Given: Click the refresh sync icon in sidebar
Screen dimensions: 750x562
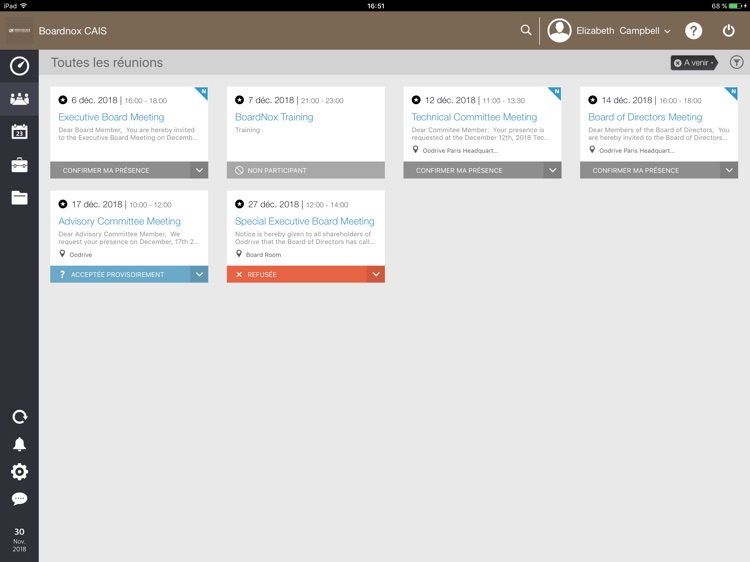Looking at the screenshot, I should point(19,417).
